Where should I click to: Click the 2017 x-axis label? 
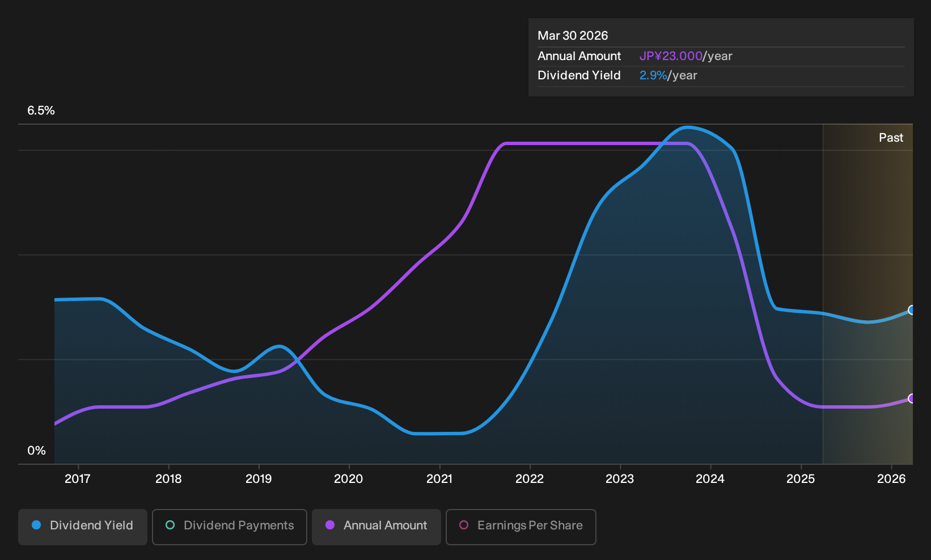coord(78,479)
